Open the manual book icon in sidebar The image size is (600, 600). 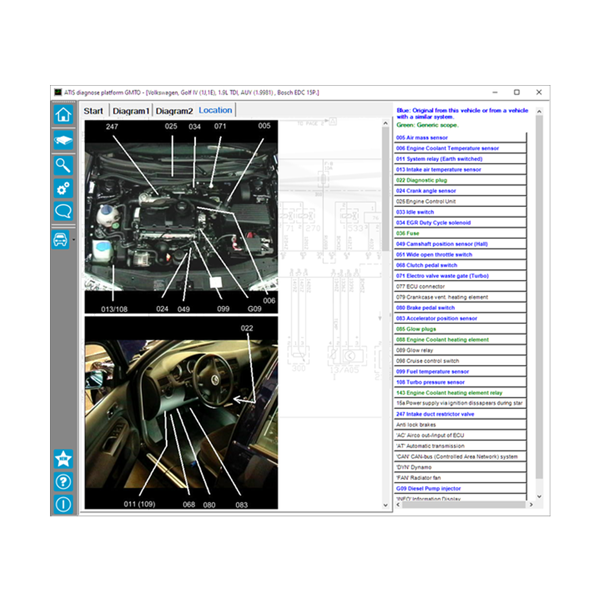pos(63,141)
